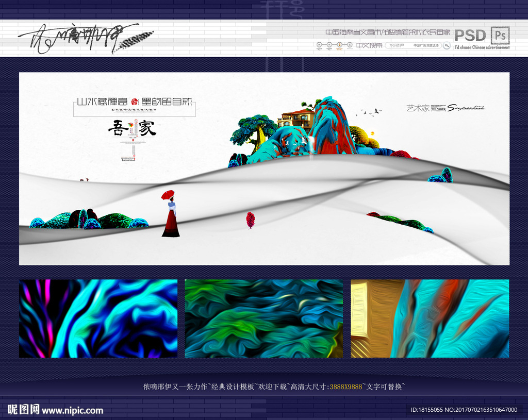Viewport: 528px width, 420px height.
Task: Switch to the PSD label tab
Action: pyautogui.click(x=470, y=35)
